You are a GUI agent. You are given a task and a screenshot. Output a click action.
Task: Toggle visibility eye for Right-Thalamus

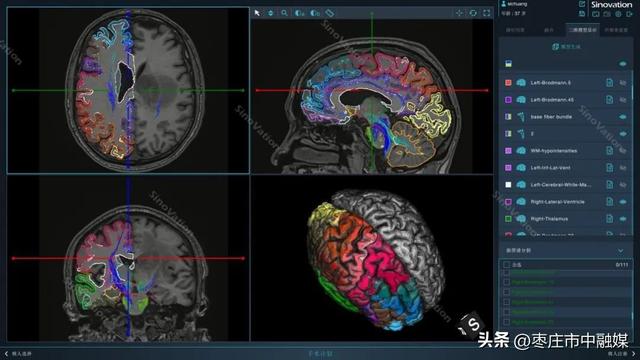(x=623, y=219)
